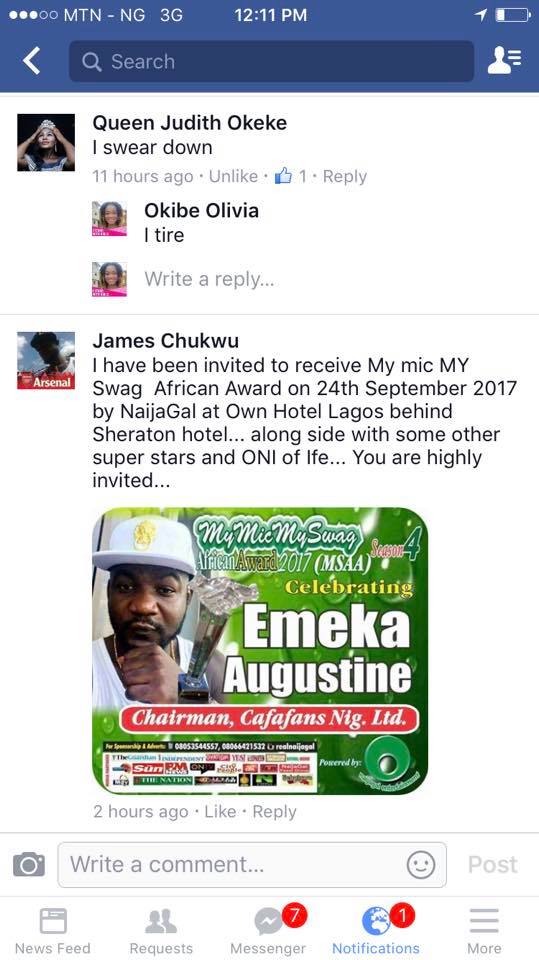Open the friends list icon
Image resolution: width=539 pixels, height=960 pixels.
coord(504,61)
